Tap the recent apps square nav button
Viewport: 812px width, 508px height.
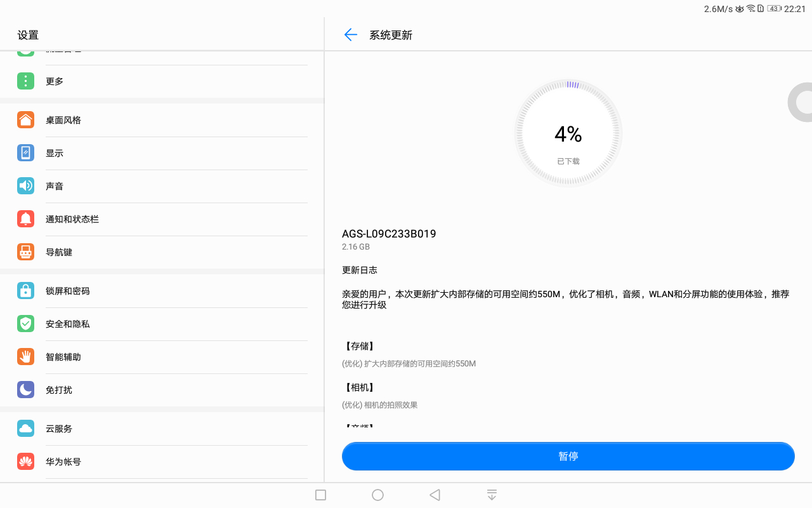click(x=320, y=495)
